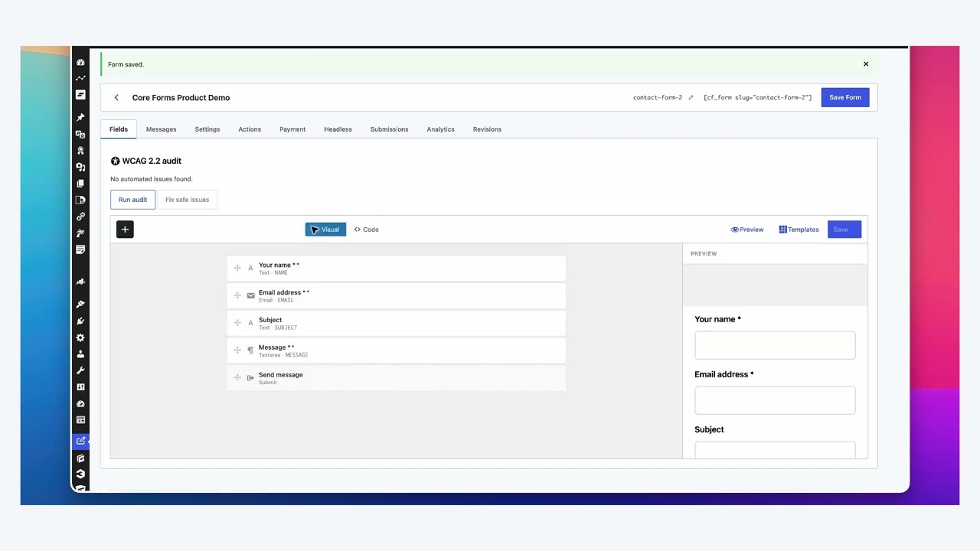Click drag handle icon of Send message row

point(237,377)
